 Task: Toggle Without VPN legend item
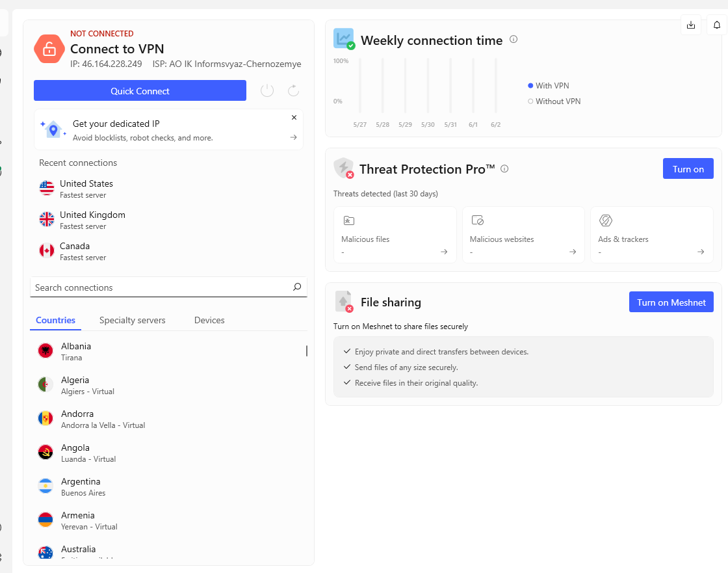(x=554, y=101)
